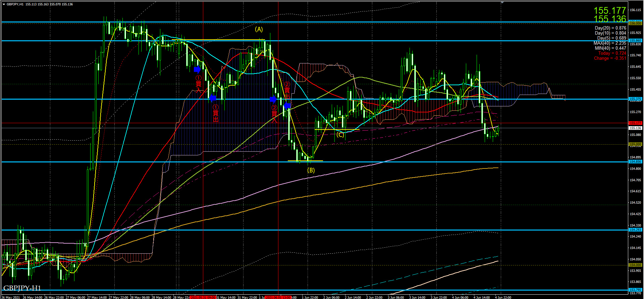Click the red 2021.05.31 09:00 time marker
The width and height of the screenshot is (644, 299).
[x=202, y=297]
